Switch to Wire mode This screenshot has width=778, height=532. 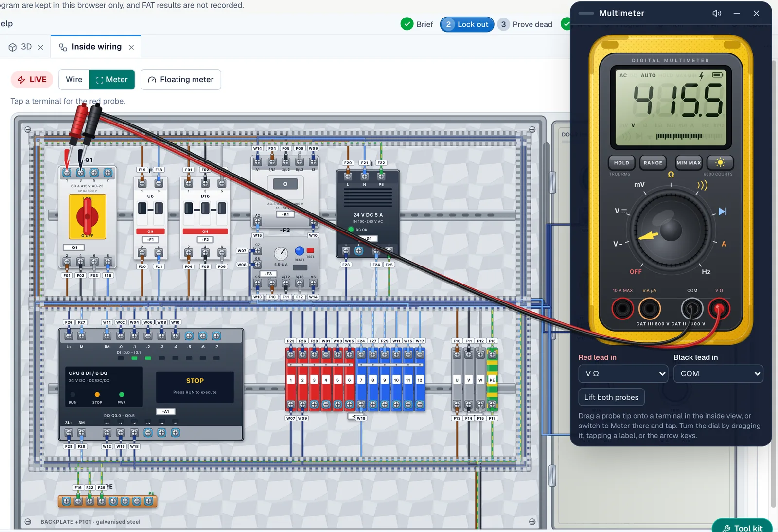pos(74,79)
